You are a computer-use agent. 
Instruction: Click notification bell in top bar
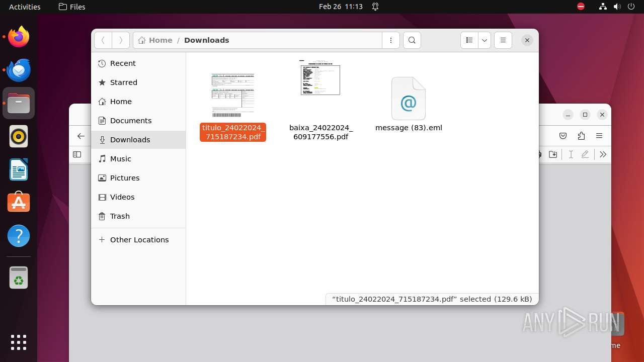[375, 7]
